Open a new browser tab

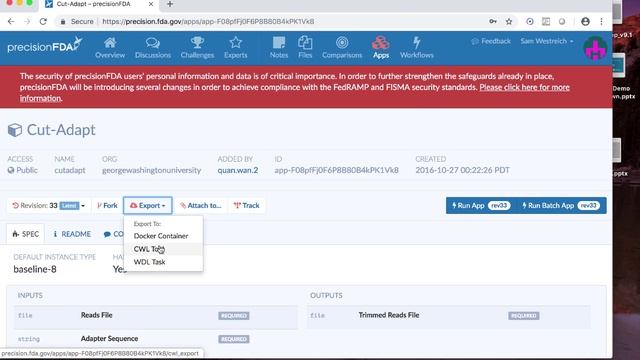point(170,4)
